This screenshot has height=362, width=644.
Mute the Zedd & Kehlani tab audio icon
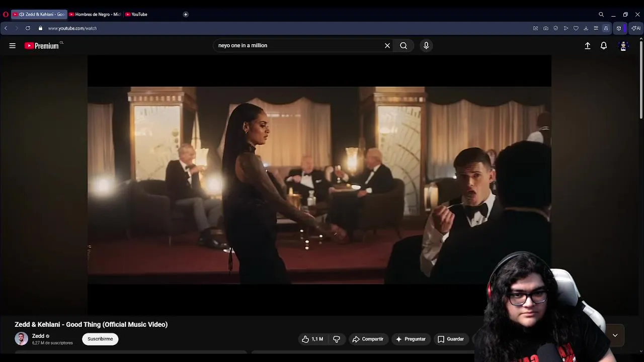pos(22,15)
